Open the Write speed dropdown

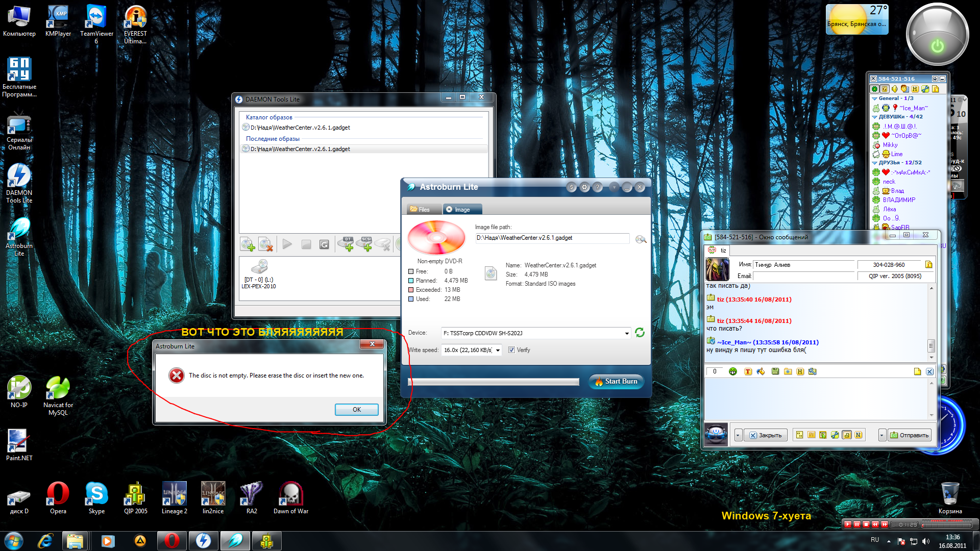pyautogui.click(x=498, y=350)
